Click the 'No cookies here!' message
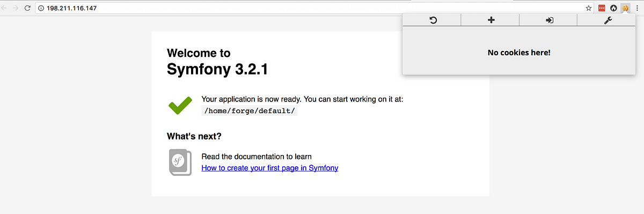The width and height of the screenshot is (644, 214). 519,52
